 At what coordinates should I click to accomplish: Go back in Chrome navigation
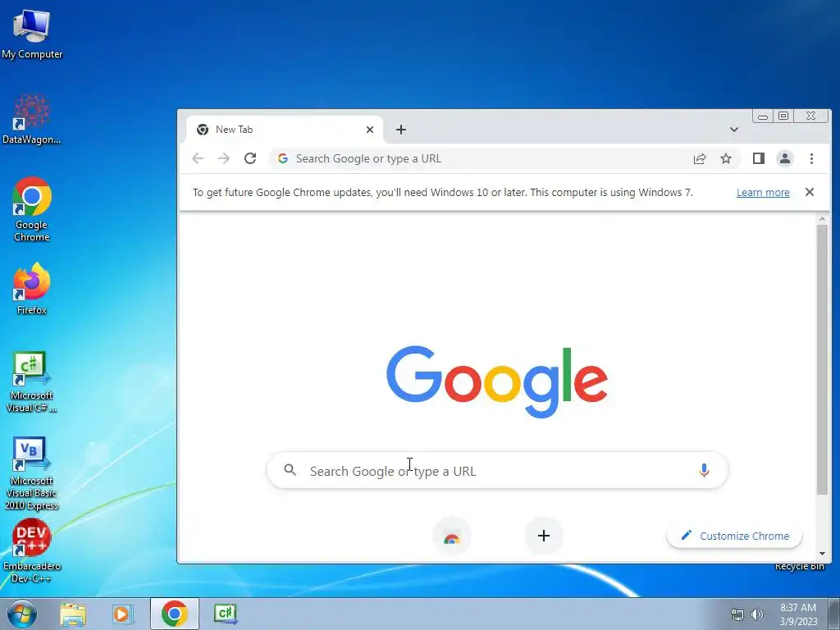[x=198, y=158]
